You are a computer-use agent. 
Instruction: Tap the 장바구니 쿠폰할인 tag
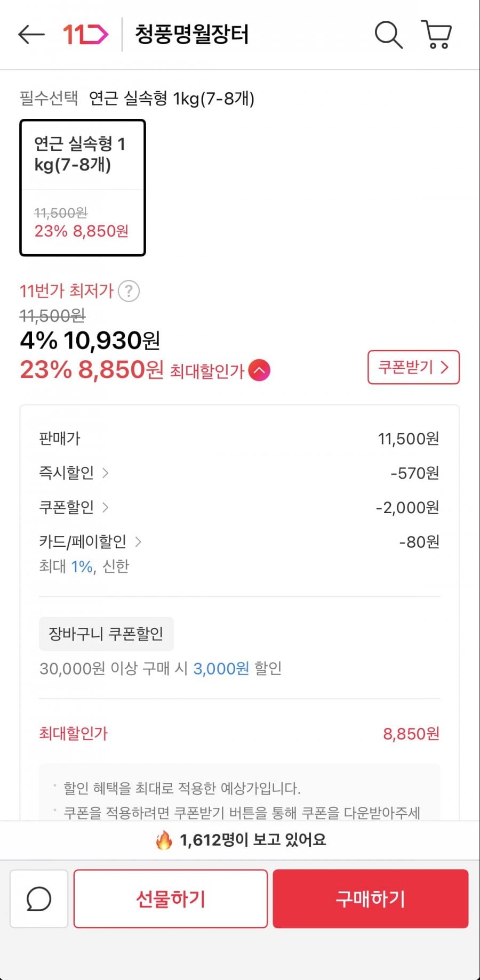click(106, 634)
